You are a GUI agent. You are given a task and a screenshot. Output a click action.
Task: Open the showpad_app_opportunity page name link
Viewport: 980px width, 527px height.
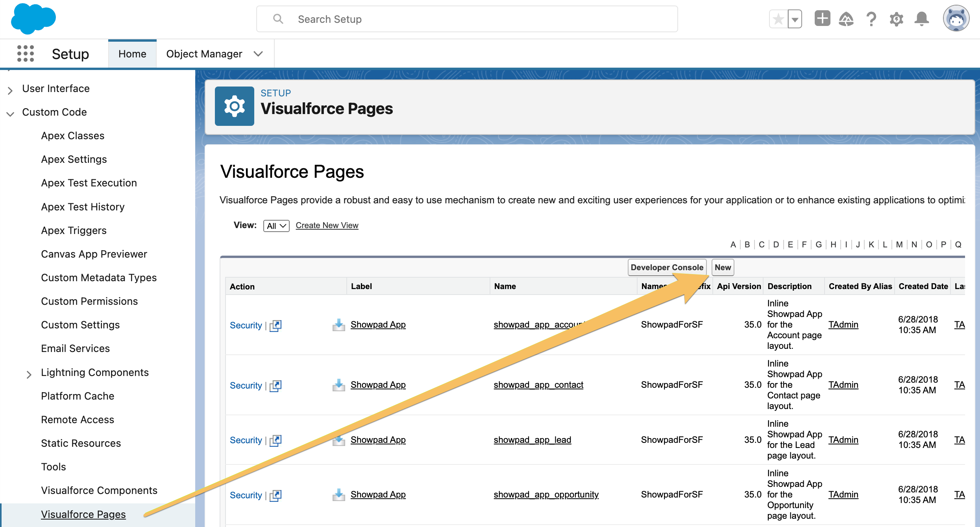tap(546, 494)
